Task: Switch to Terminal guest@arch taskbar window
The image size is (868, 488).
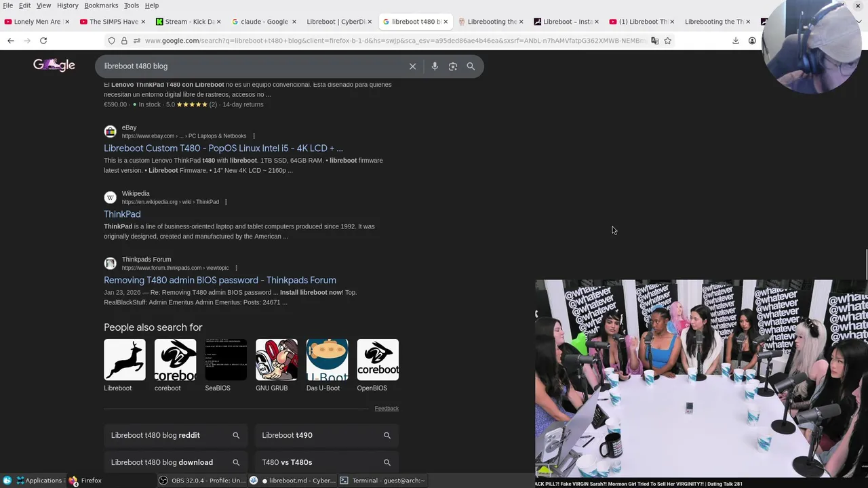Action: 382,481
